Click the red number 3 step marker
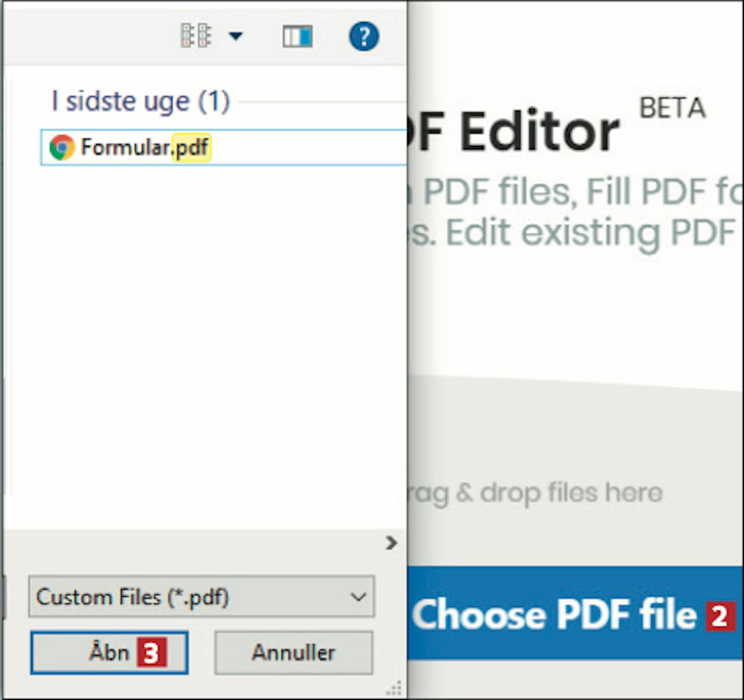This screenshot has height=700, width=744. pyautogui.click(x=152, y=653)
